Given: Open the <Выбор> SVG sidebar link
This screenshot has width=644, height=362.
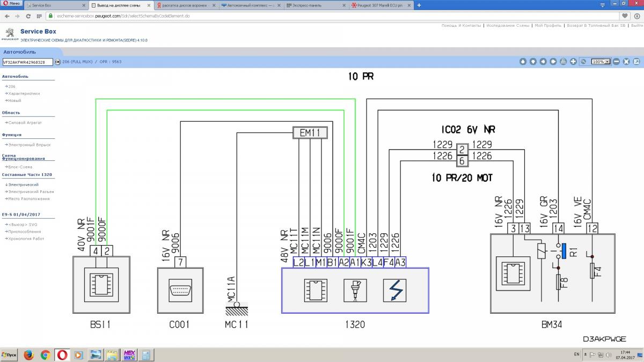Looking at the screenshot, I should click(23, 224).
